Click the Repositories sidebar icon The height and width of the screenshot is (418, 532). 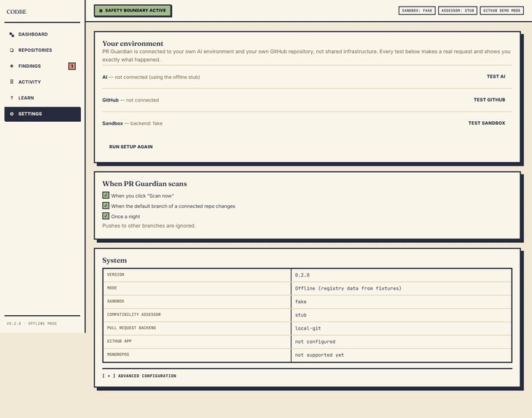(x=12, y=50)
